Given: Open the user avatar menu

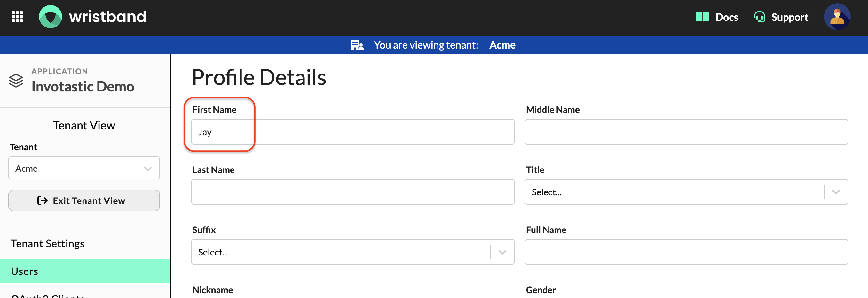Looking at the screenshot, I should [x=837, y=17].
